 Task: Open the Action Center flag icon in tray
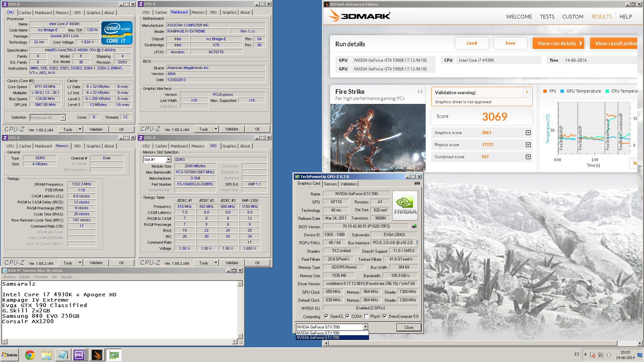[593, 355]
